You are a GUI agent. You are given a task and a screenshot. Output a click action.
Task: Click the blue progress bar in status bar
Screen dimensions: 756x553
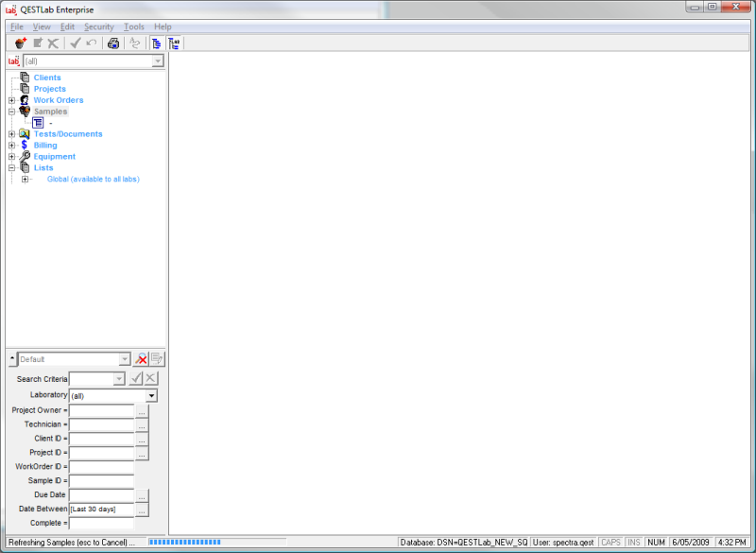coord(184,542)
